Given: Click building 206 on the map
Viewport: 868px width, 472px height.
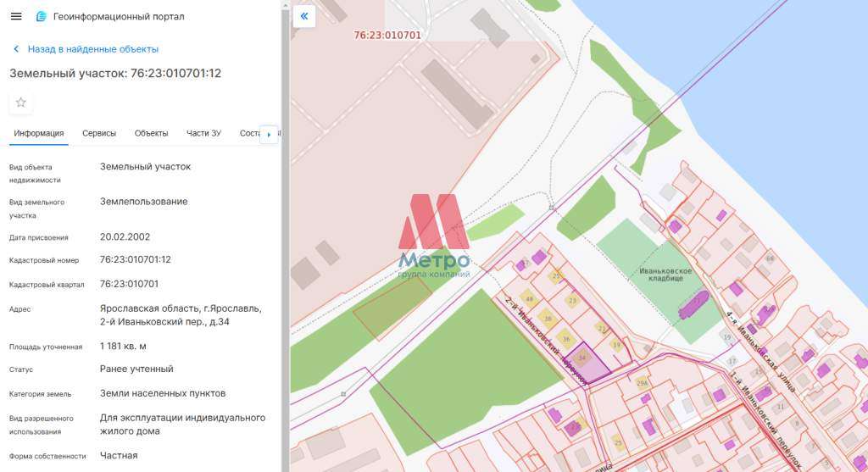Looking at the screenshot, I should [x=642, y=383].
